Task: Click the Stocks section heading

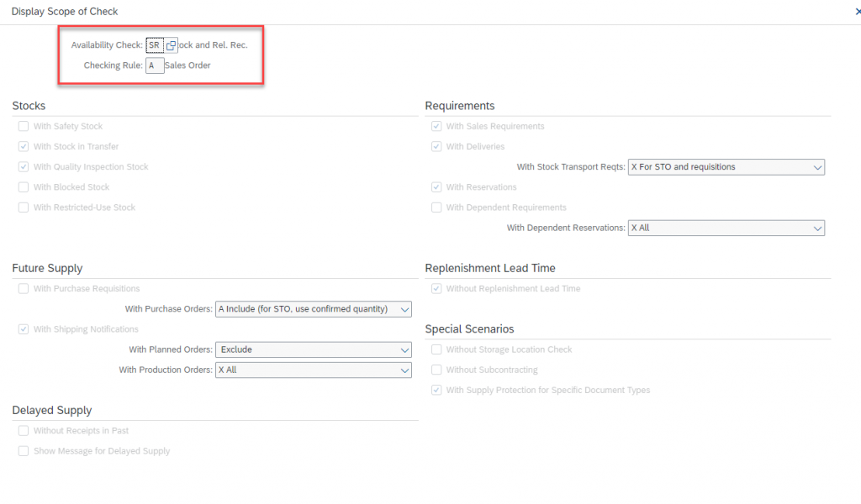Action: coord(29,106)
